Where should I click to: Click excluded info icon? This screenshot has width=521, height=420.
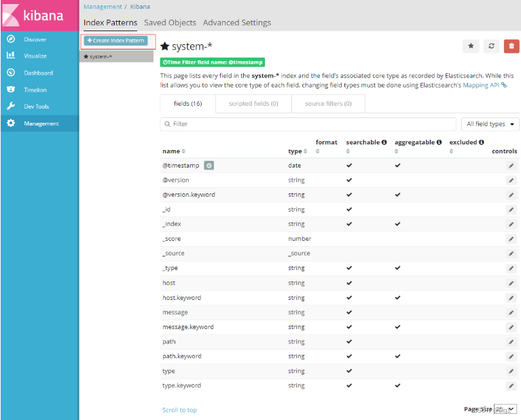tap(481, 142)
